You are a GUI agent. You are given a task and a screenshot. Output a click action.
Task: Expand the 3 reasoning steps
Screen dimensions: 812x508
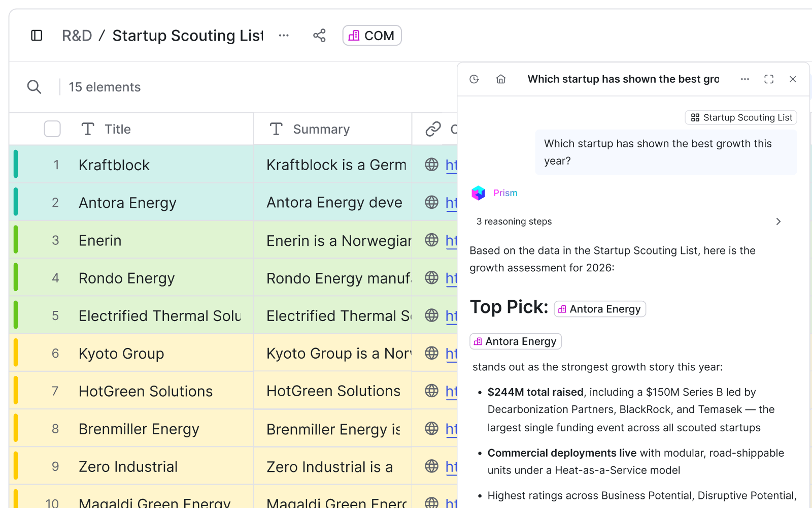(x=628, y=221)
